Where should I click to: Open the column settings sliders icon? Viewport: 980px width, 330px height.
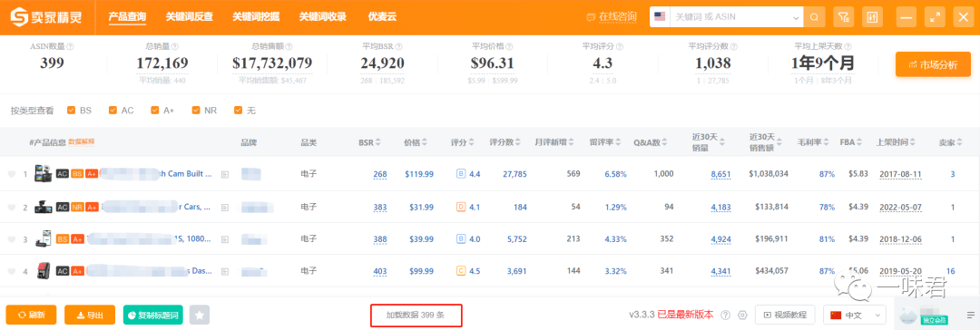(x=872, y=17)
